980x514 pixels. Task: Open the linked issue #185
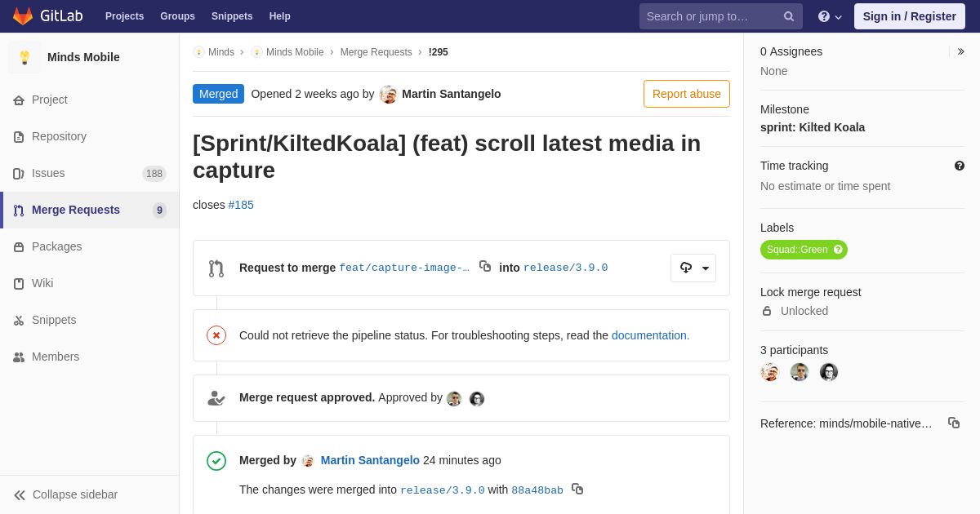click(241, 205)
